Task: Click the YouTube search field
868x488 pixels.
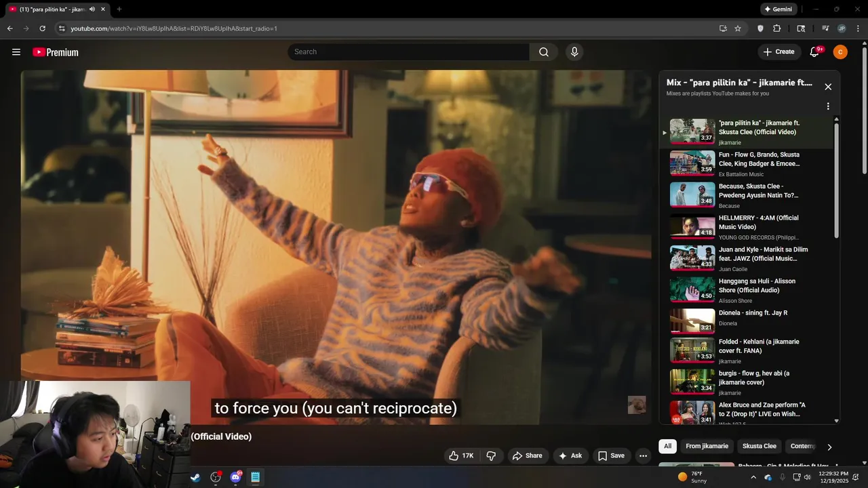Action: [409, 52]
